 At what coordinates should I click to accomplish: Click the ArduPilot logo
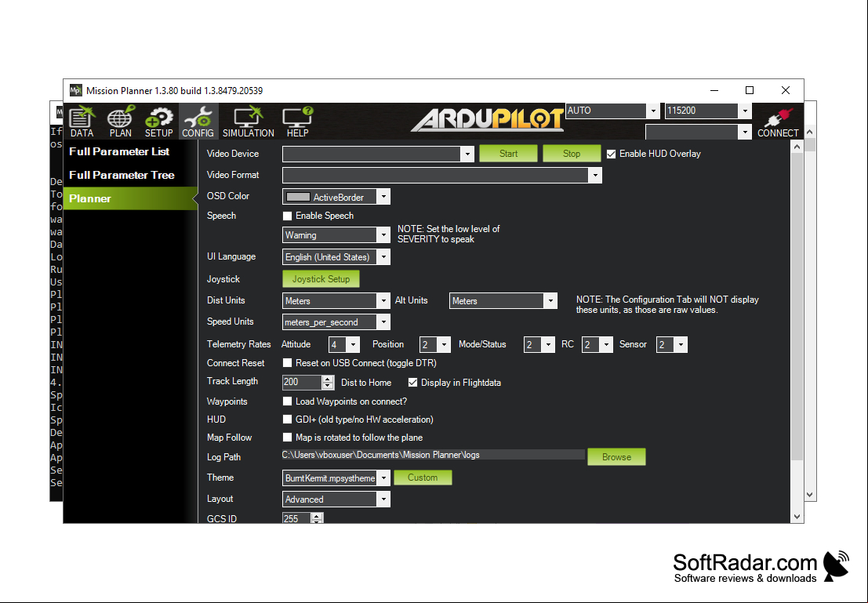[487, 120]
